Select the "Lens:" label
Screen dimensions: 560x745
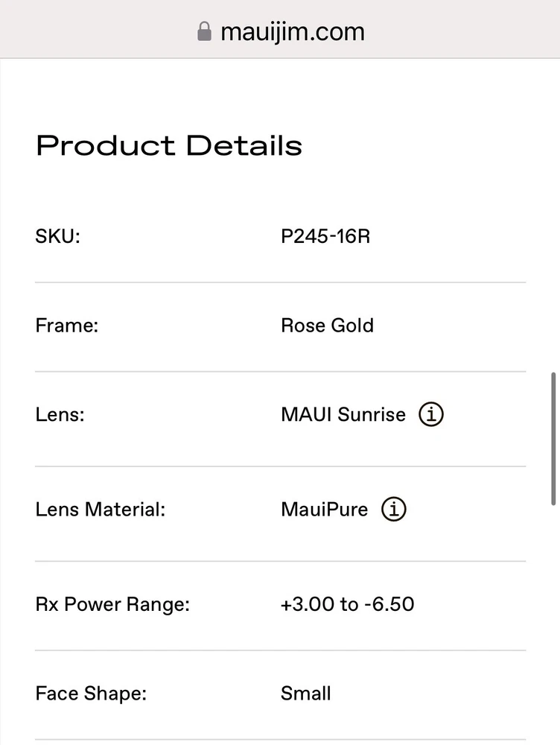(60, 414)
